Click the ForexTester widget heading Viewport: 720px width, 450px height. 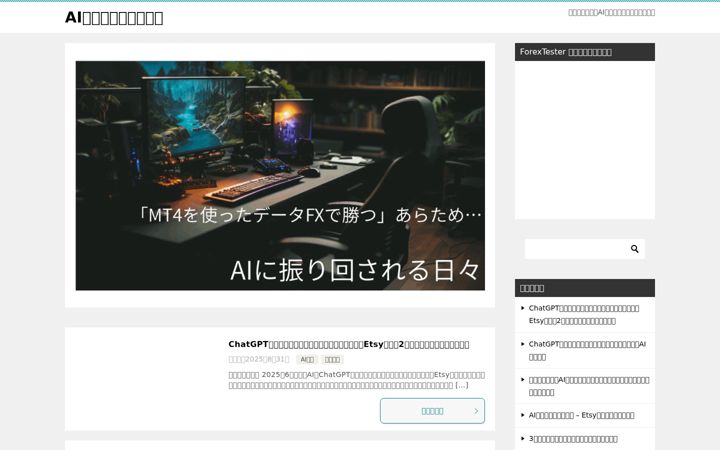(585, 52)
